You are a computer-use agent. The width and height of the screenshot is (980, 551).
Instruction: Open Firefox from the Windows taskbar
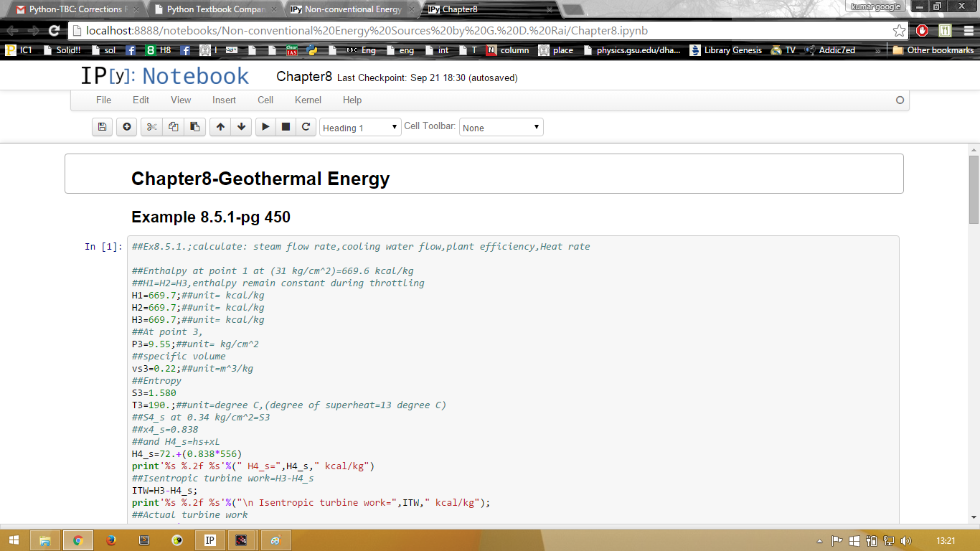click(x=110, y=540)
